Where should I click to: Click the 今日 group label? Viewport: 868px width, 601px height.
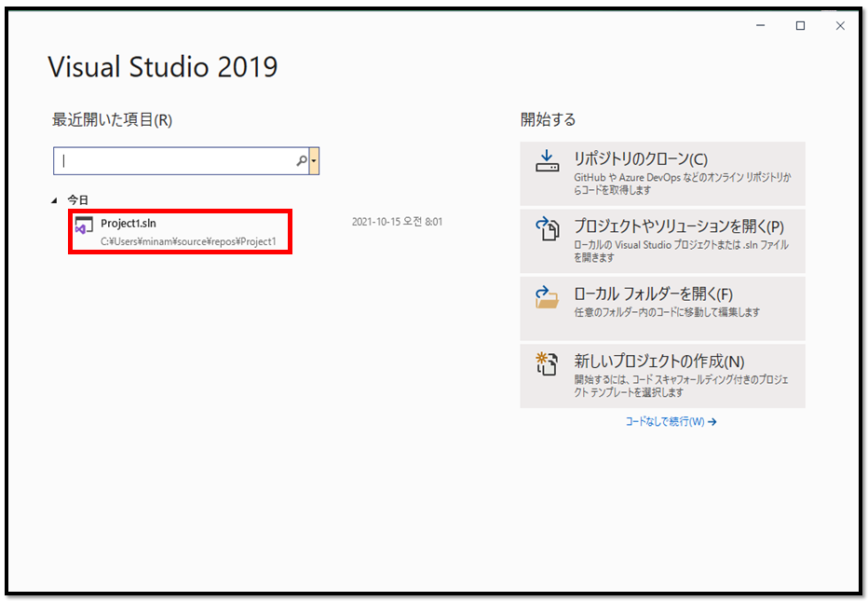(x=77, y=200)
